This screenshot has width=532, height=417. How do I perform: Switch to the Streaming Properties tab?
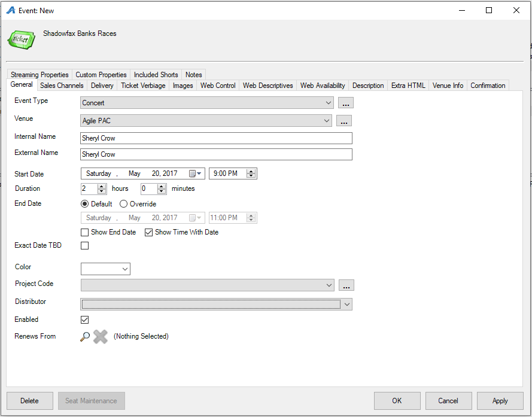[39, 75]
